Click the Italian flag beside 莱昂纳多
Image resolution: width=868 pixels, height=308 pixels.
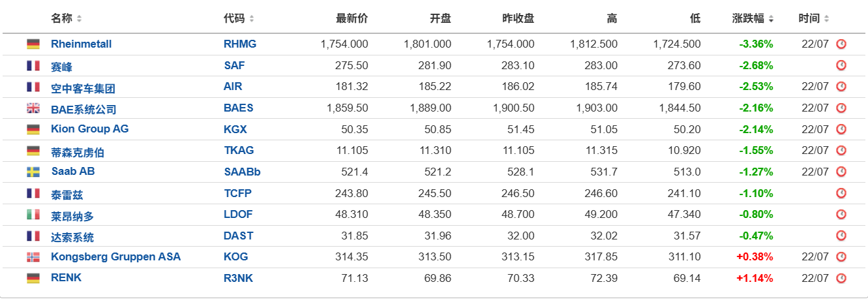click(x=33, y=214)
